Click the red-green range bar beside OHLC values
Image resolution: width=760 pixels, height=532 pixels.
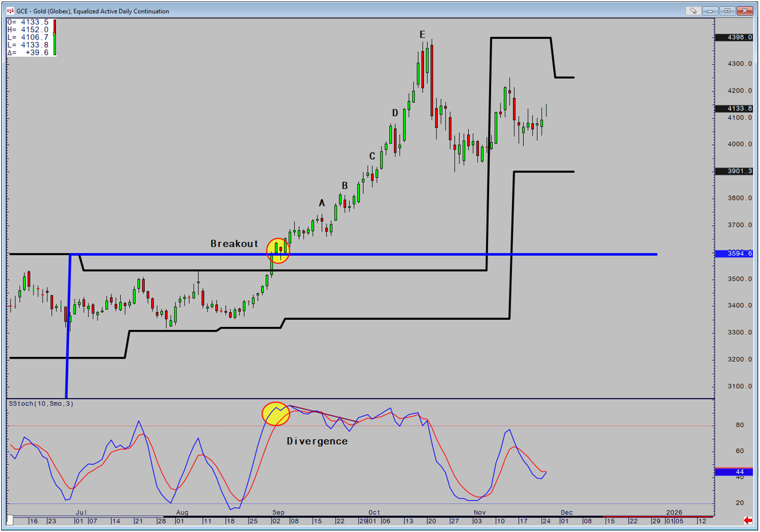[x=55, y=37]
